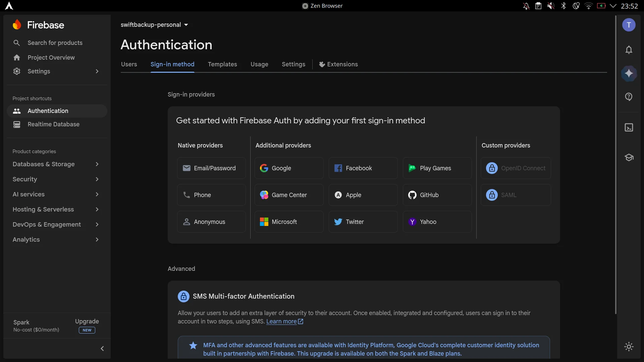This screenshot has width=644, height=362.
Task: Open the help question mark icon
Action: (629, 97)
